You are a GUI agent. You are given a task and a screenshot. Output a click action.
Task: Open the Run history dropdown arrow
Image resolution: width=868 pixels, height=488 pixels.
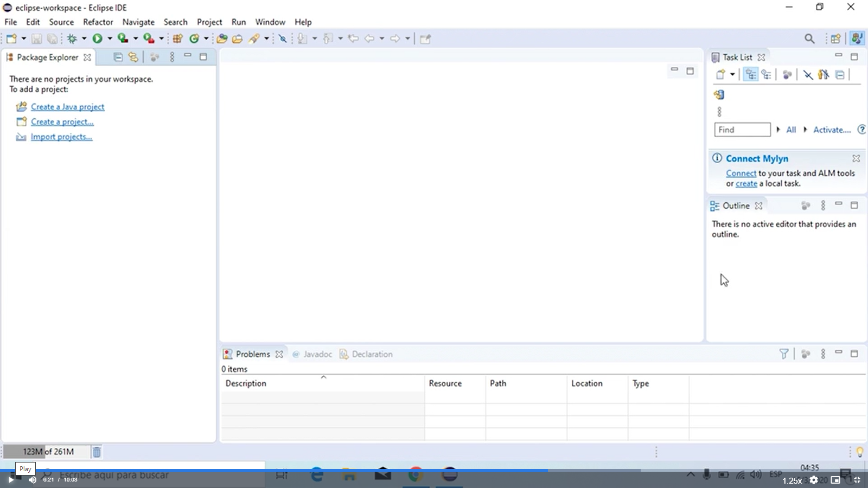[110, 38]
